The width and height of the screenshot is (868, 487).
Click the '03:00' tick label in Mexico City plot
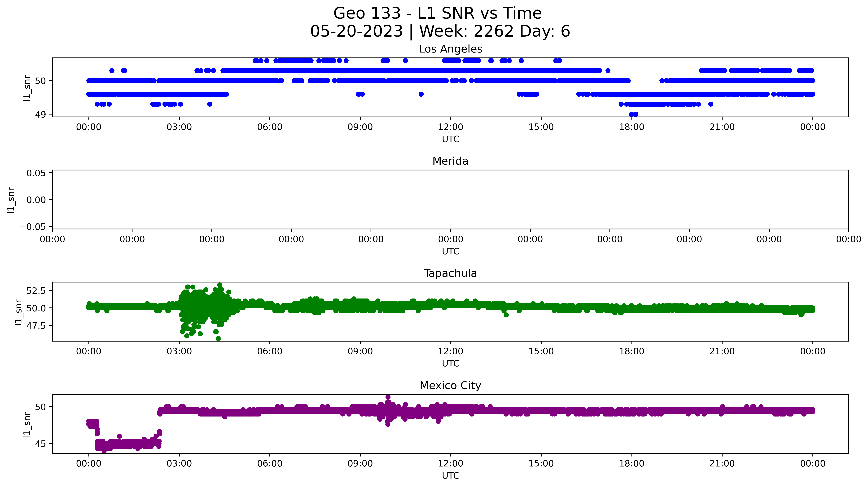pos(179,464)
